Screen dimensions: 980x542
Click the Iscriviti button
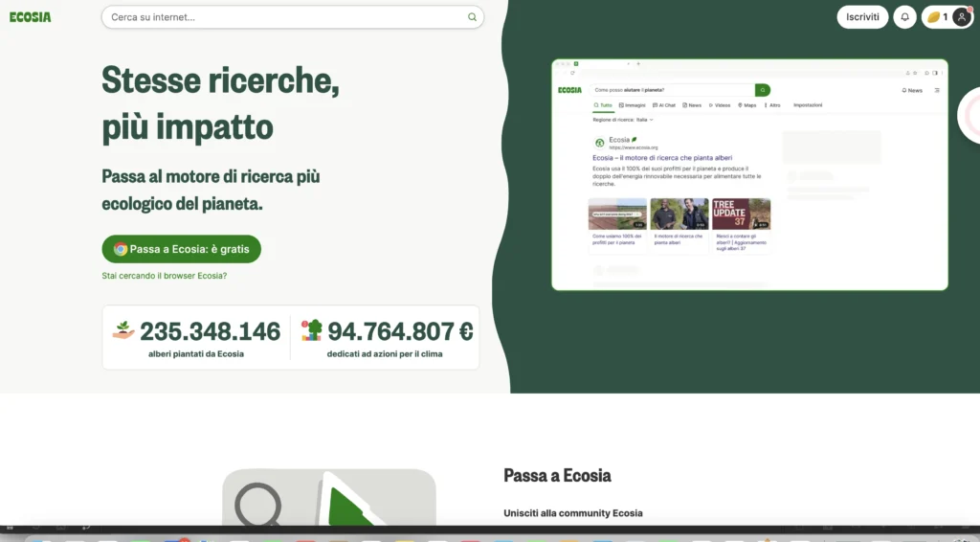(862, 17)
